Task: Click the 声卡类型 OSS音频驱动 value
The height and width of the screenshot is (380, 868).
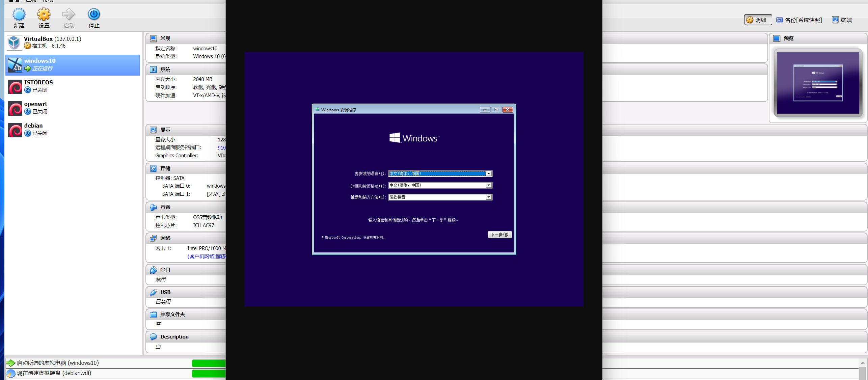Action: click(x=208, y=217)
